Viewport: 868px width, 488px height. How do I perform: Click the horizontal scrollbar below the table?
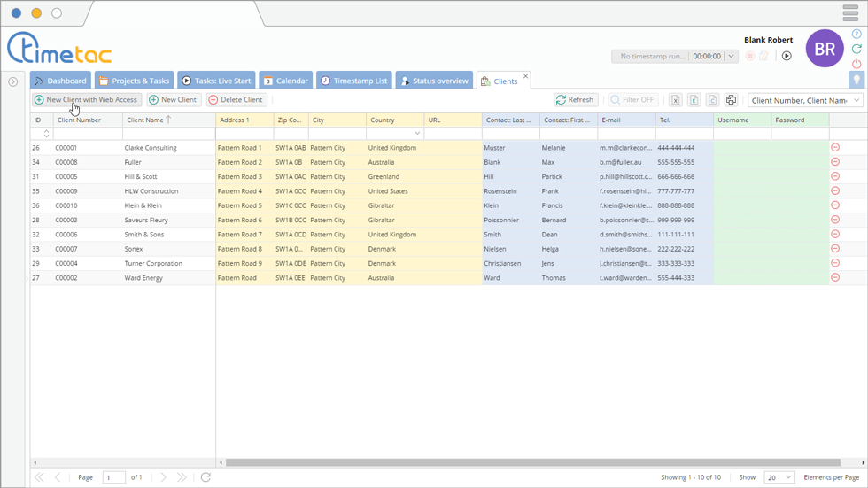pos(531,462)
